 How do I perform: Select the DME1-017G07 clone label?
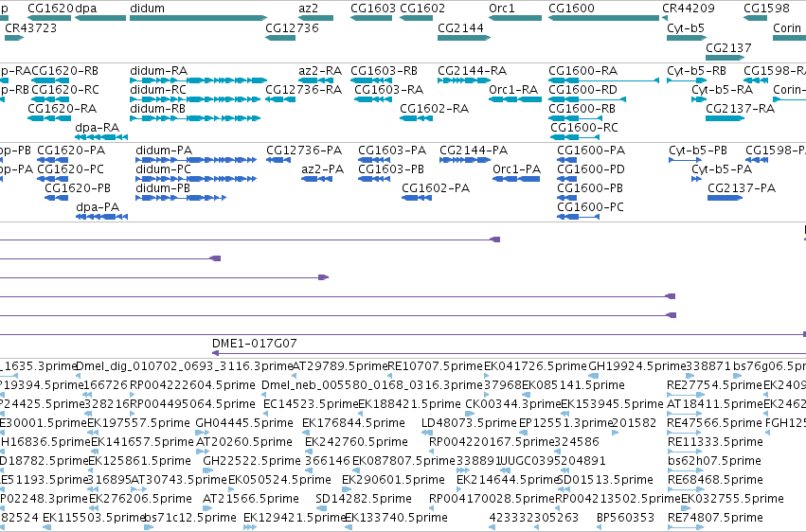[255, 343]
